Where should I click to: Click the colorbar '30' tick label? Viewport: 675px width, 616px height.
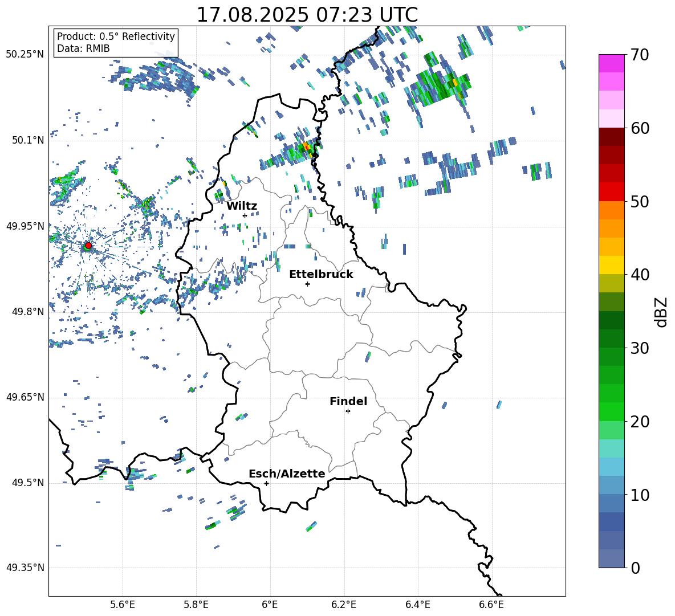tap(640, 348)
